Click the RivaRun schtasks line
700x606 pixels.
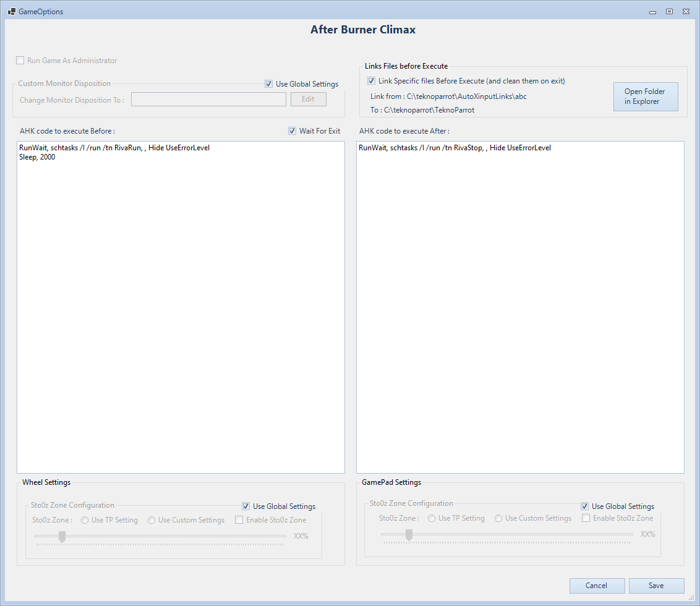click(114, 148)
